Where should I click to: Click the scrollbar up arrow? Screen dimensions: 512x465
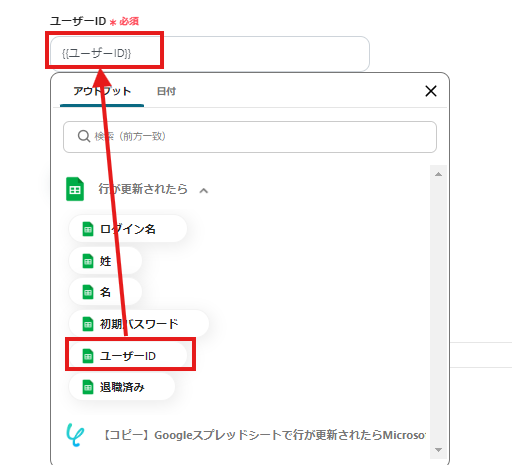[438, 174]
